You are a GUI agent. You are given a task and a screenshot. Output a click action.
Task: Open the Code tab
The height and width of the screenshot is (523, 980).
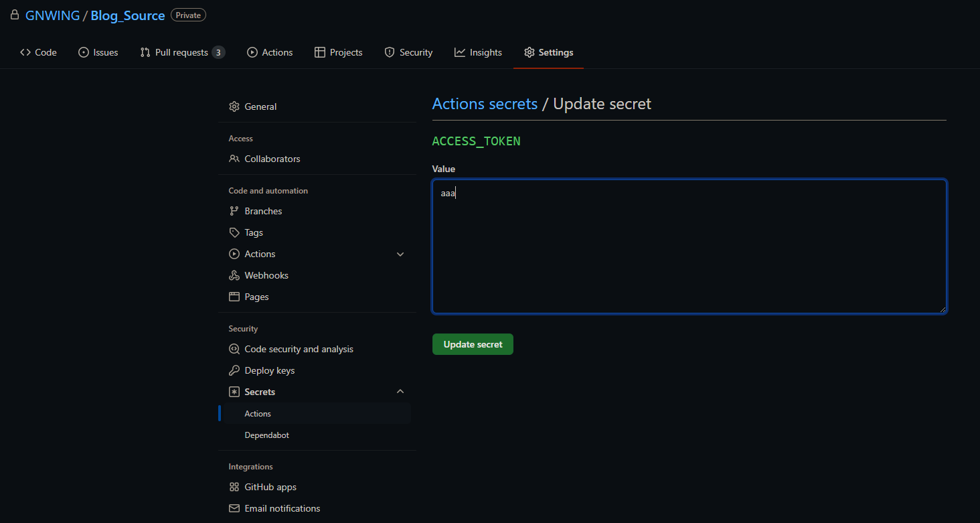pyautogui.click(x=39, y=52)
